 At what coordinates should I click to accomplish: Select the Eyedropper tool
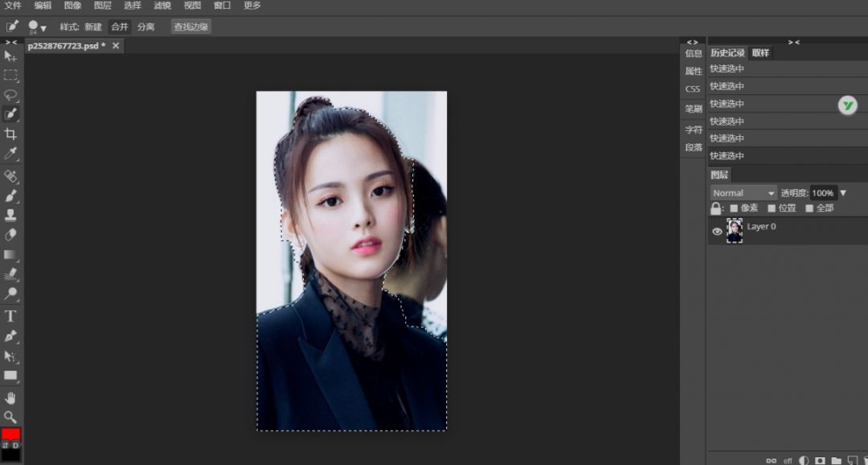click(x=10, y=153)
